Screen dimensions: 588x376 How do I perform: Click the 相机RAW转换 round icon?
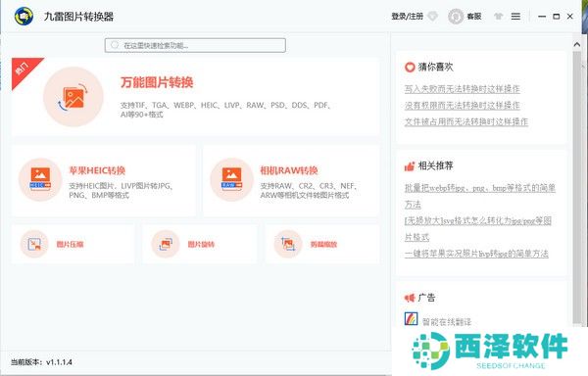pos(231,179)
